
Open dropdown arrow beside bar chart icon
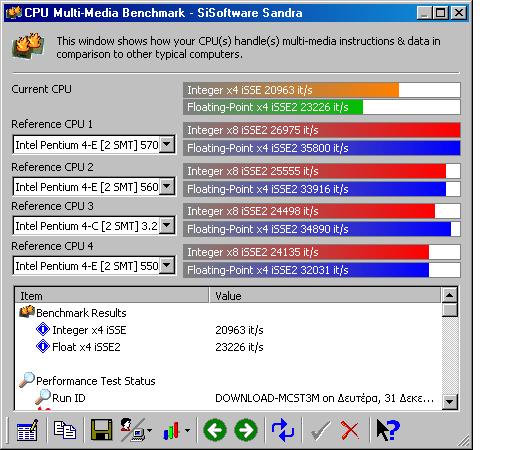187,430
